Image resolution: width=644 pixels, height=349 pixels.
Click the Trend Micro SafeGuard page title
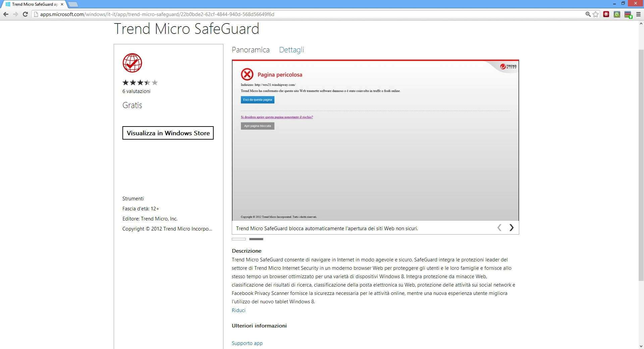click(x=186, y=29)
